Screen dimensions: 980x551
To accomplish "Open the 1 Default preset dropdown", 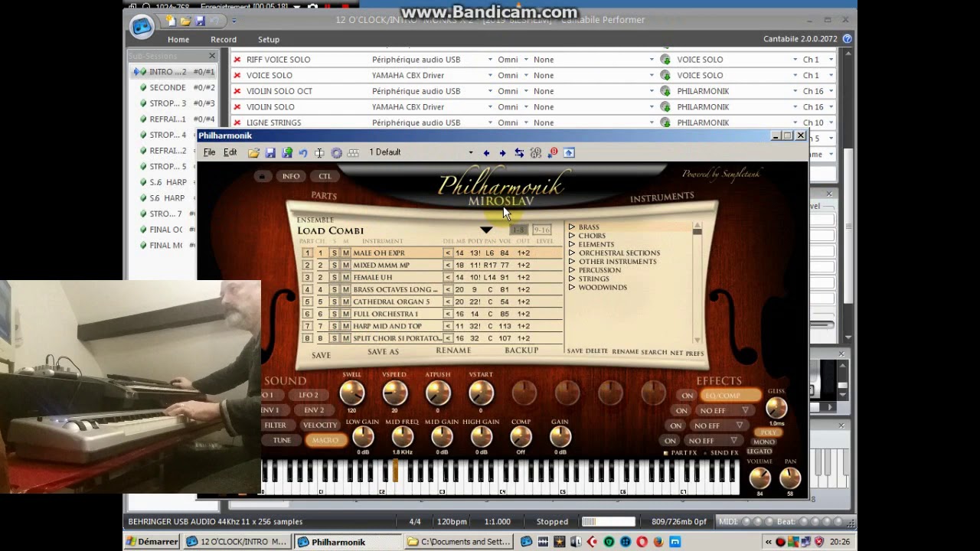I will click(470, 153).
